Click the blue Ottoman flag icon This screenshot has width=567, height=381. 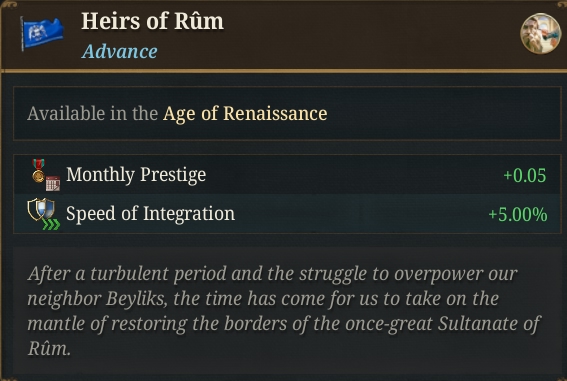pos(42,33)
